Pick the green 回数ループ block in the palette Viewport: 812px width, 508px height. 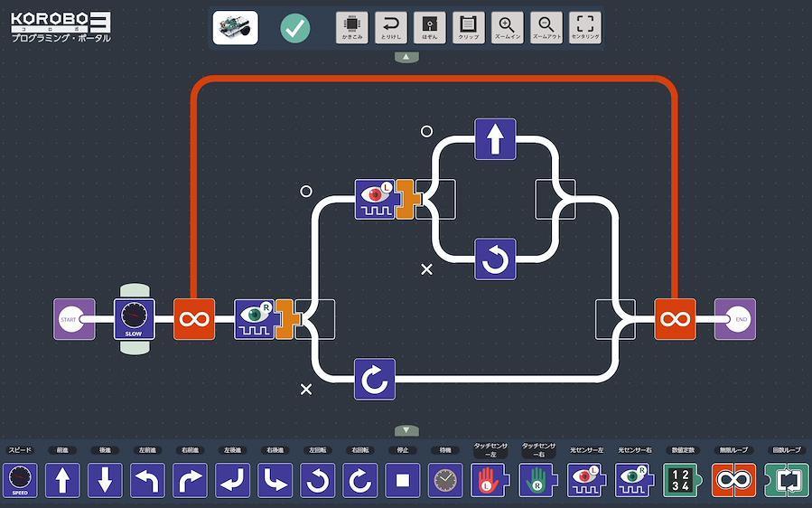(x=785, y=480)
